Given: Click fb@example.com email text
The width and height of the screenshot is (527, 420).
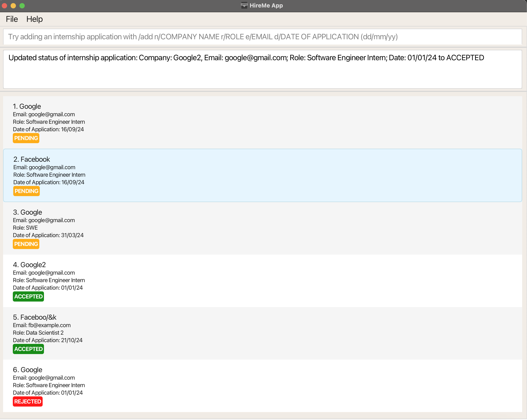Looking at the screenshot, I should click(49, 325).
